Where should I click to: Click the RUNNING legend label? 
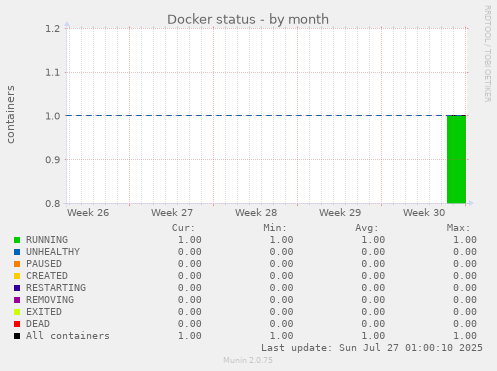[x=47, y=240]
